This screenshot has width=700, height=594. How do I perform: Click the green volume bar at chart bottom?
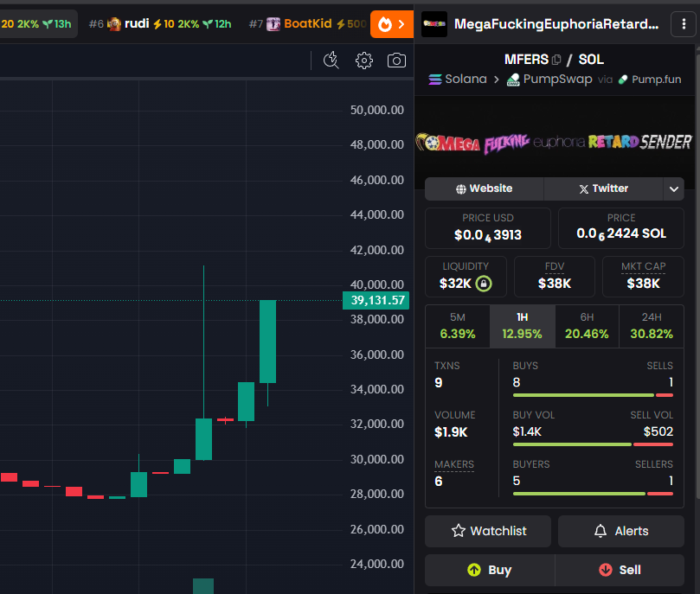tap(203, 586)
